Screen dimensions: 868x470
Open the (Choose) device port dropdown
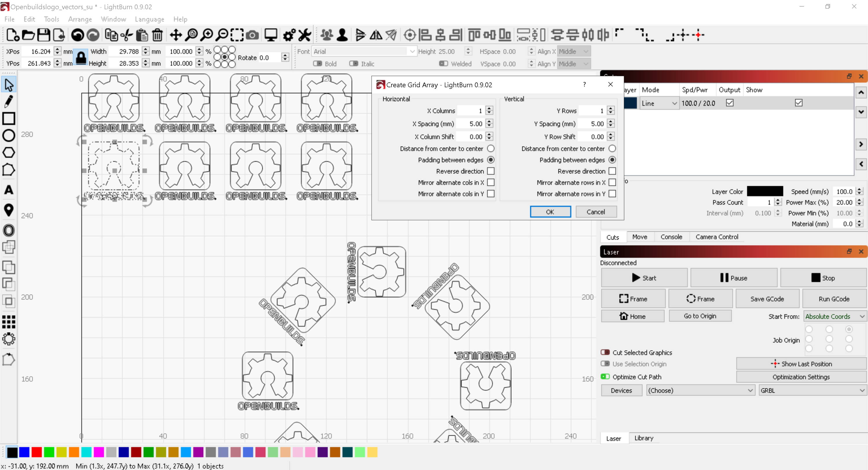[700, 390]
